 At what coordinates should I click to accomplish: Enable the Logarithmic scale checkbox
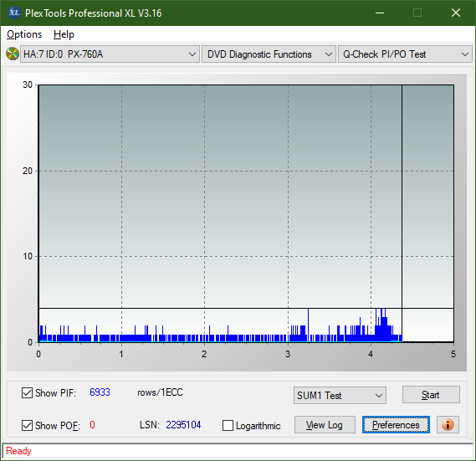(x=228, y=425)
